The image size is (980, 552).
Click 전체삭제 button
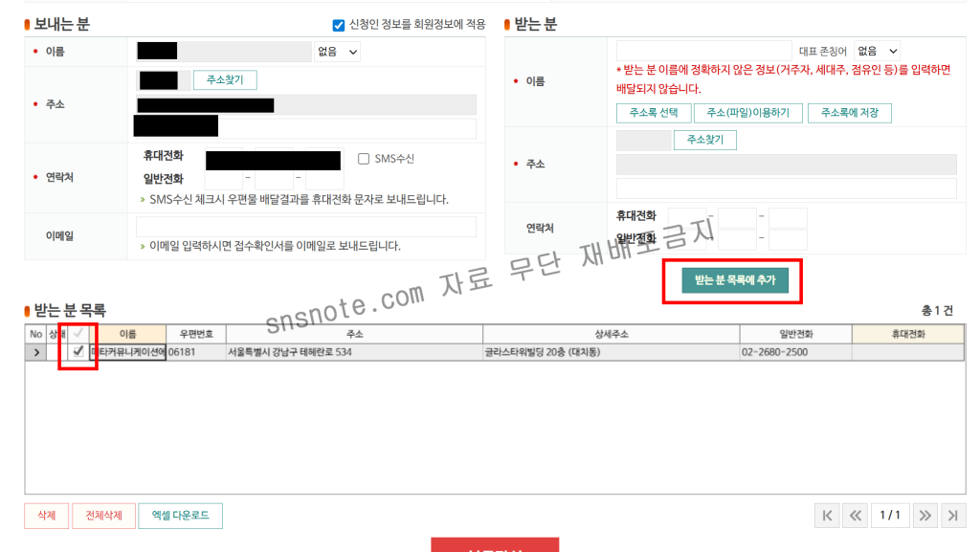coord(103,516)
